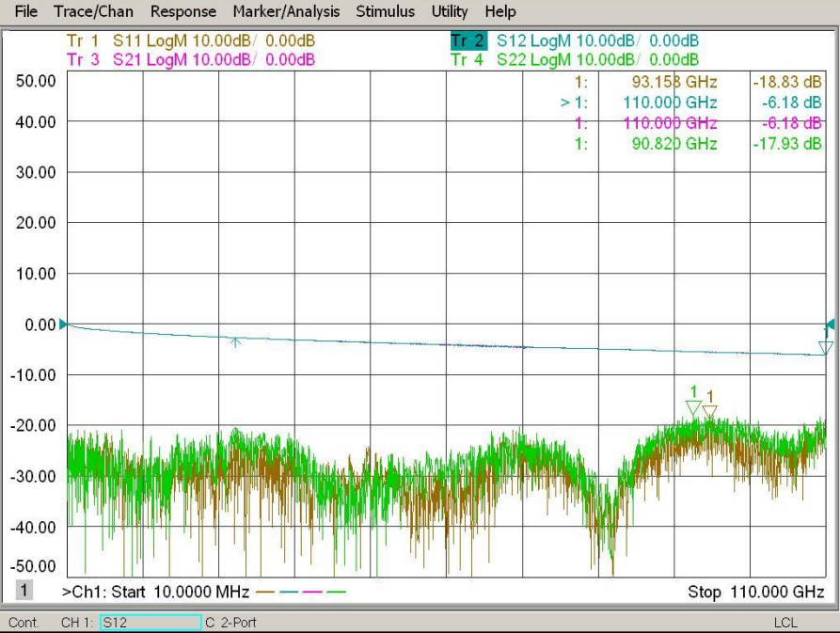Image resolution: width=840 pixels, height=633 pixels.
Task: Open the Marker/Analysis menu
Action: coord(289,12)
